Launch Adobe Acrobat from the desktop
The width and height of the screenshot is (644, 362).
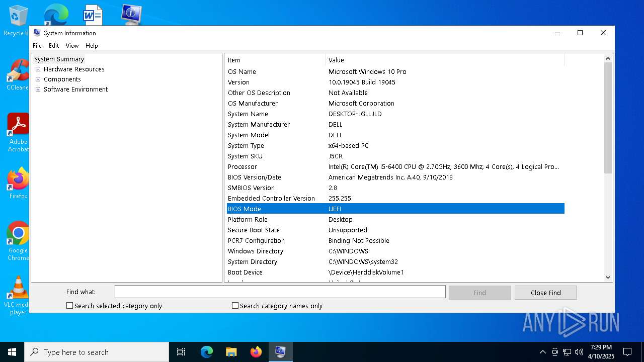18,132
